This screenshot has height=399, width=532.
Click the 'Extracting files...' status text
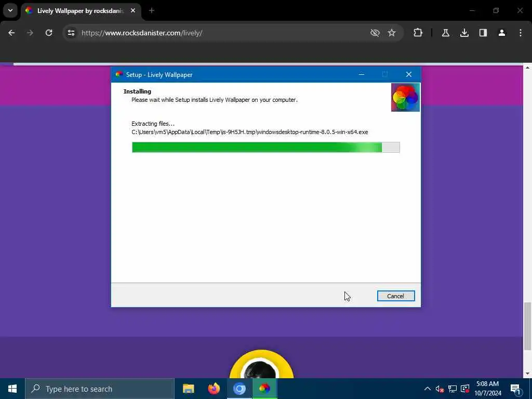pos(153,124)
